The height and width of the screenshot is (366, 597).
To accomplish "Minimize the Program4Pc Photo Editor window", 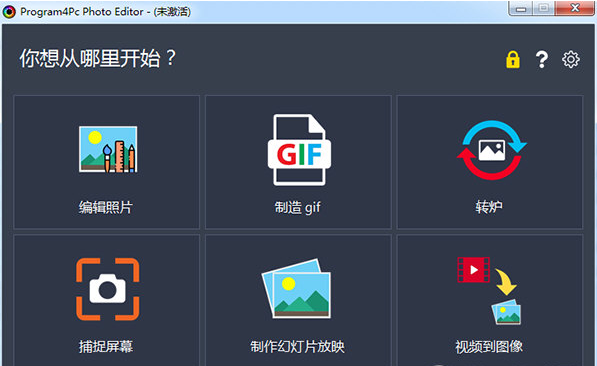I will (521, 8).
